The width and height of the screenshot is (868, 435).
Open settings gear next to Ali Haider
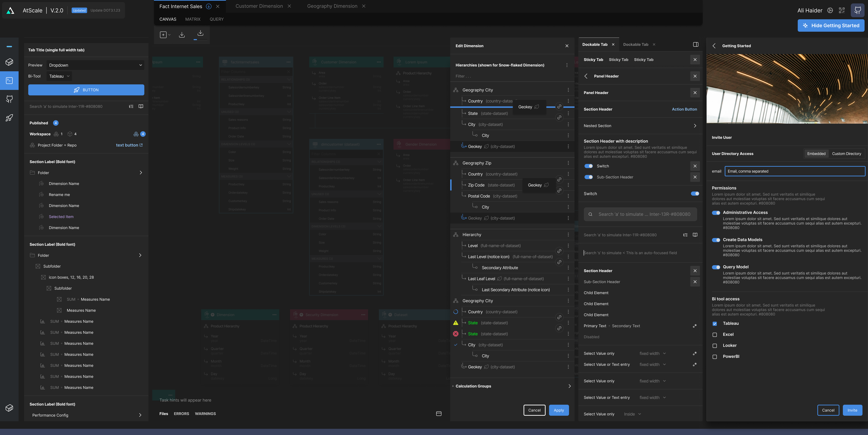tap(830, 11)
